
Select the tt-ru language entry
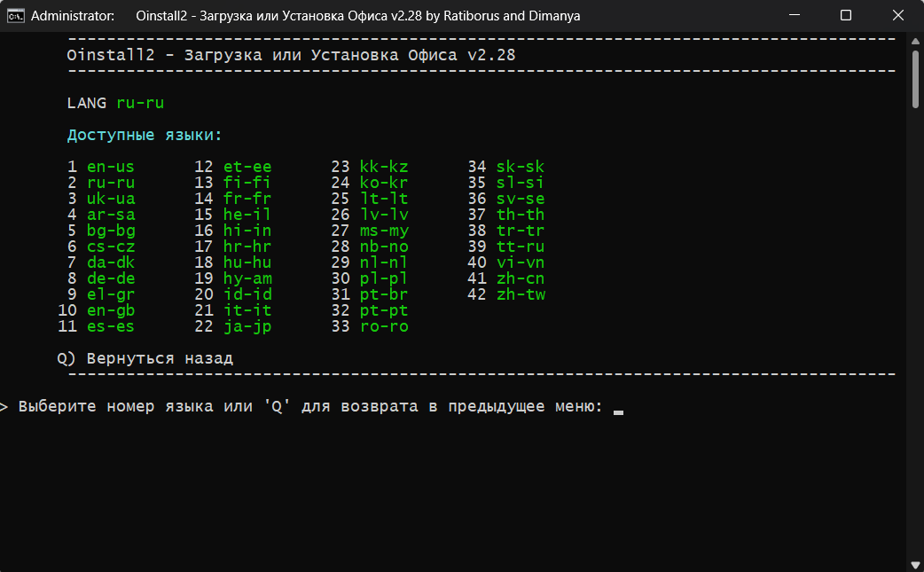[x=521, y=247]
